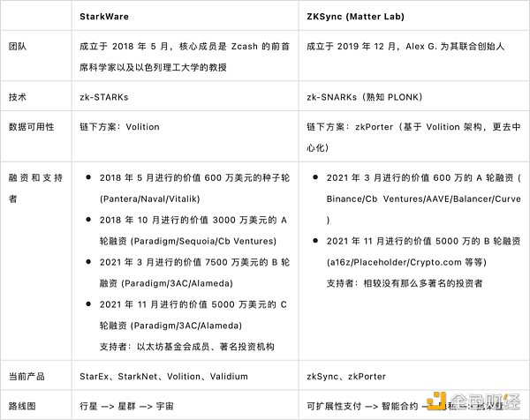
Task: Click the 5000 万美元的 C 轮 bullet line
Action: pyautogui.click(x=193, y=304)
